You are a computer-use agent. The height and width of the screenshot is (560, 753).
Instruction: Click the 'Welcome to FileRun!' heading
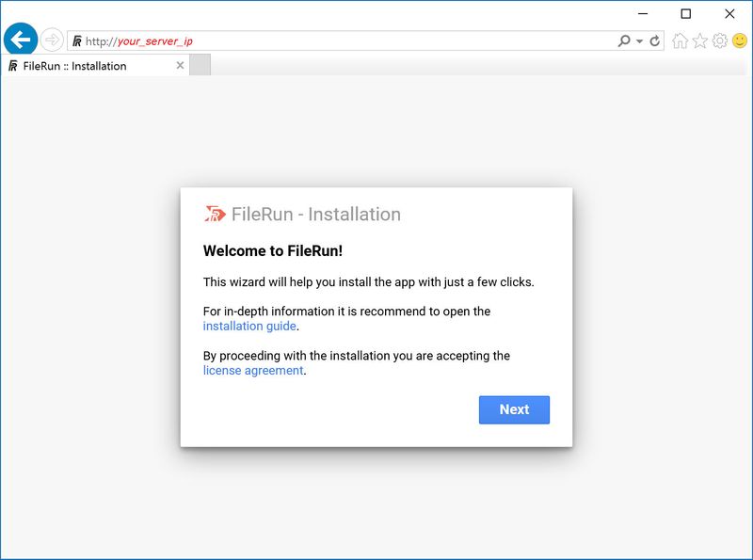pos(273,250)
